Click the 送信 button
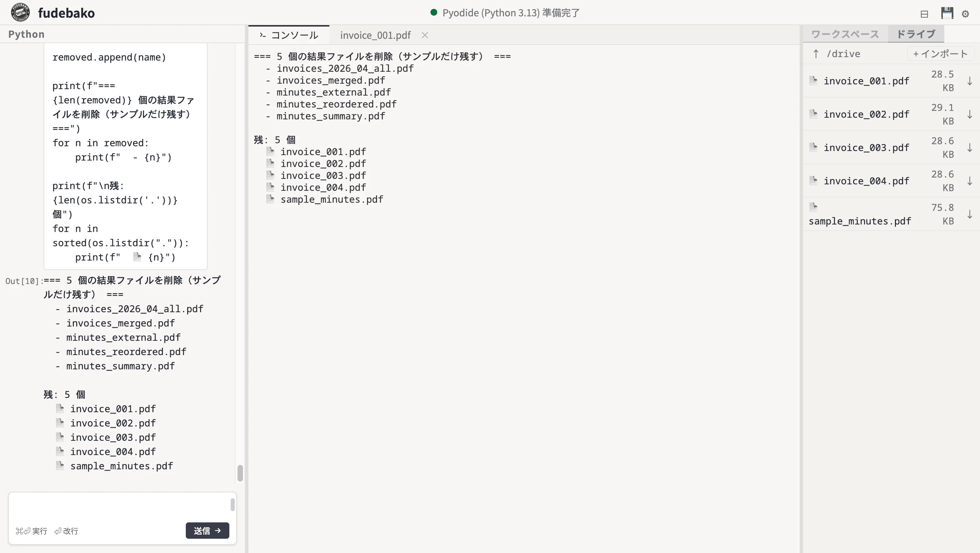 (207, 531)
